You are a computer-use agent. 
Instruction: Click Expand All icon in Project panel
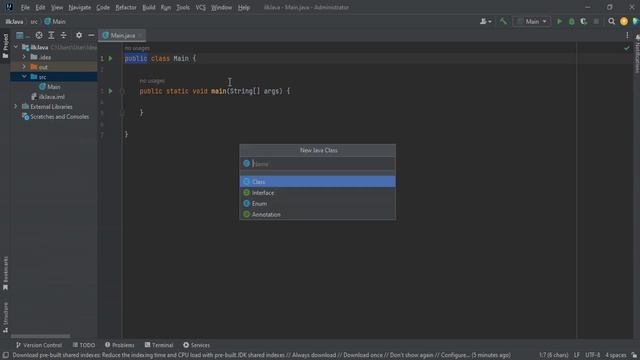coord(51,36)
